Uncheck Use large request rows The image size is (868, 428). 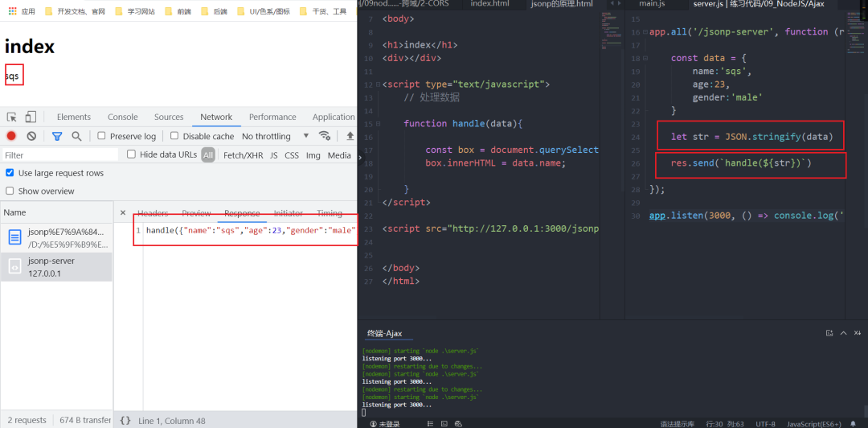tap(10, 173)
